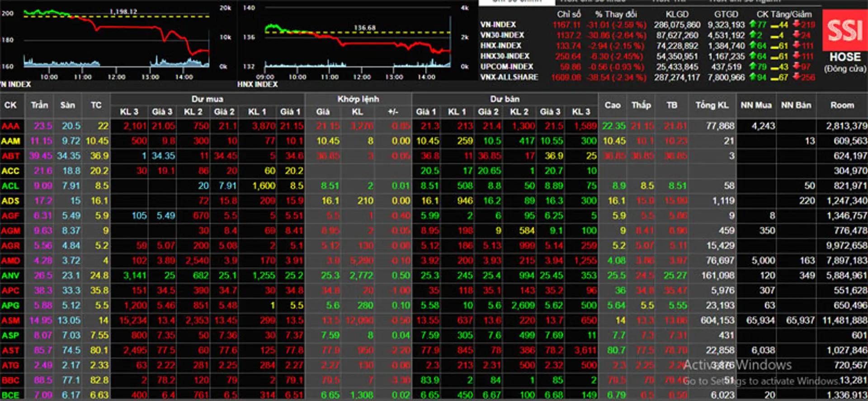Click the Trần column header
Image resolution: width=868 pixels, height=401 pixels.
tap(39, 105)
